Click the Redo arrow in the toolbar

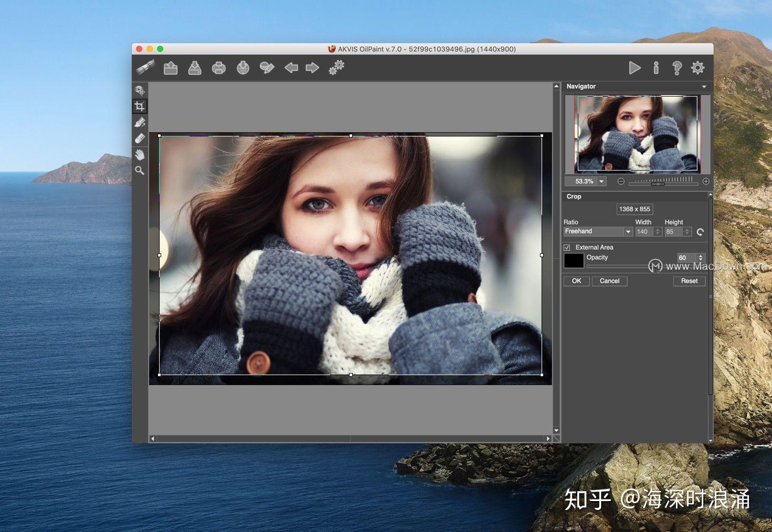(312, 68)
